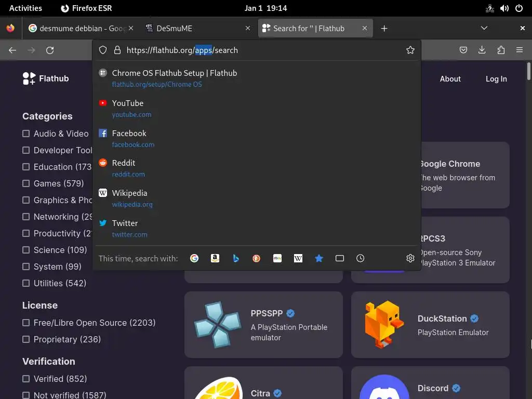Check the Science (109) checkbox
The width and height of the screenshot is (532, 399).
pos(26,250)
